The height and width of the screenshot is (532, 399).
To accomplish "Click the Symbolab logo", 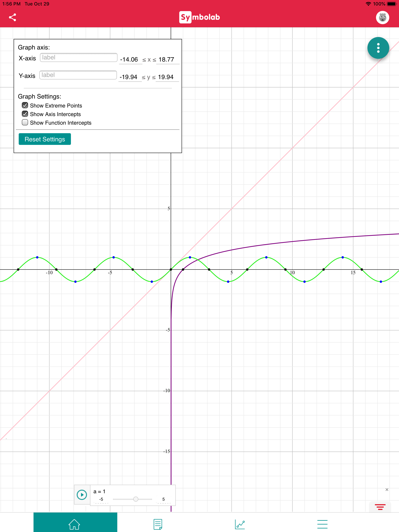I will [199, 17].
